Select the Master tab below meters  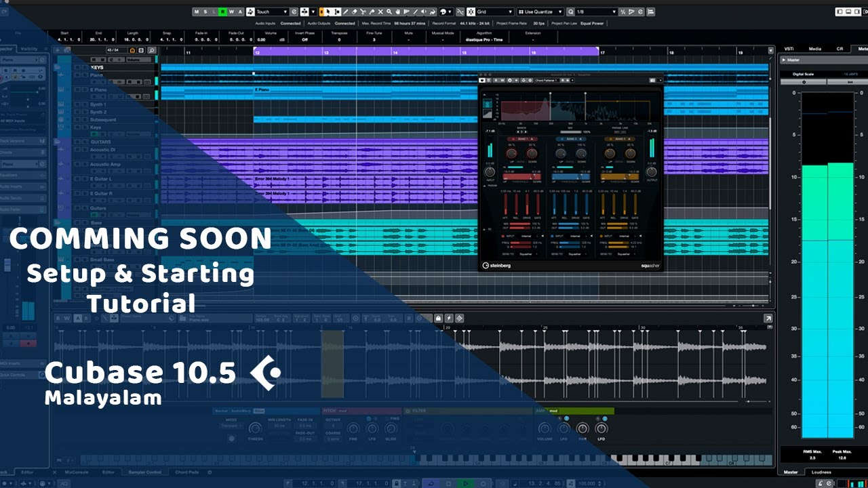coord(790,472)
